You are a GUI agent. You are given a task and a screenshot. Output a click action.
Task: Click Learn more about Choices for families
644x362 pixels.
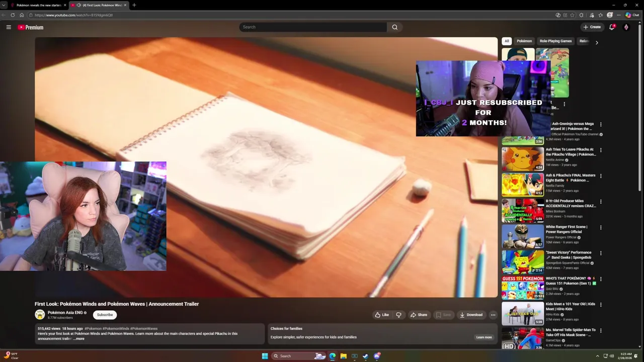tap(484, 337)
